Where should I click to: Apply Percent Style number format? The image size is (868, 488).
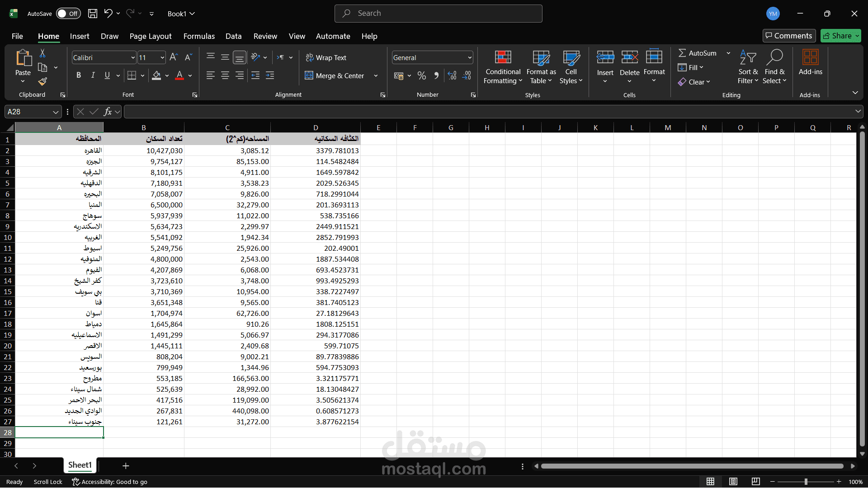pos(422,75)
